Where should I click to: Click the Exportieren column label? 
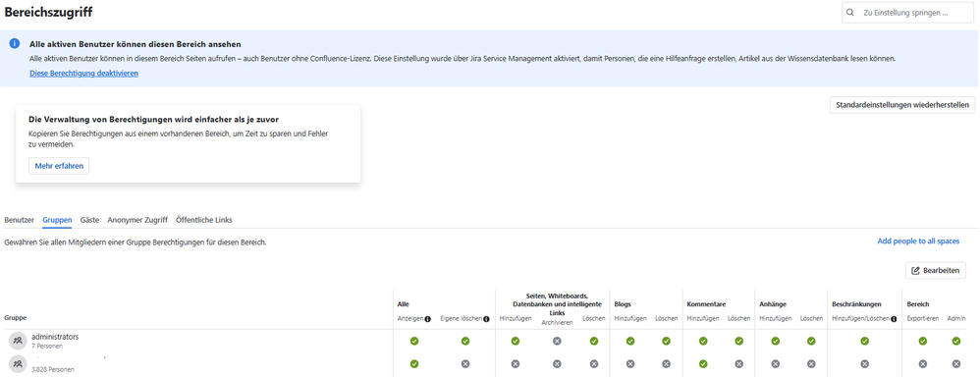[x=922, y=319]
